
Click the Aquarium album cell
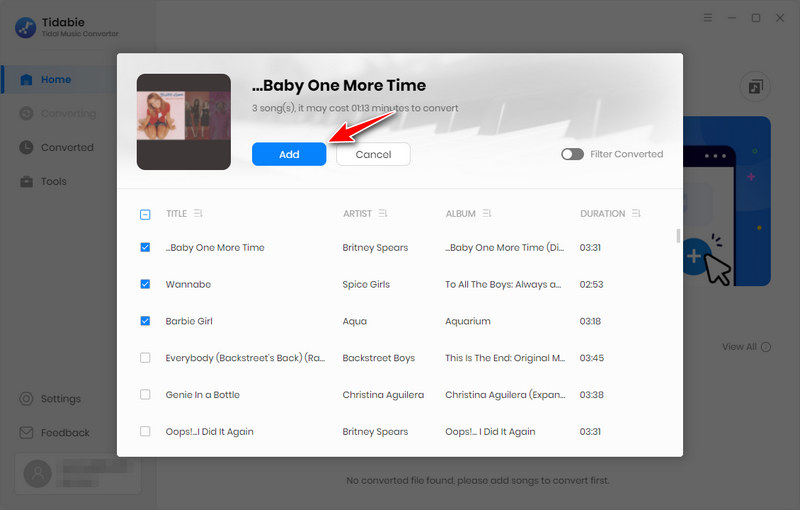pyautogui.click(x=468, y=321)
